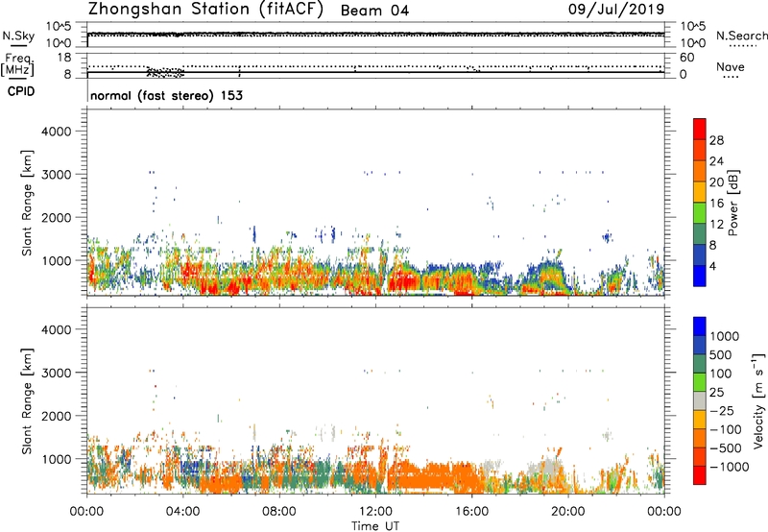Click the 08:00 time tick label
This screenshot has height=532, width=768.
click(279, 512)
